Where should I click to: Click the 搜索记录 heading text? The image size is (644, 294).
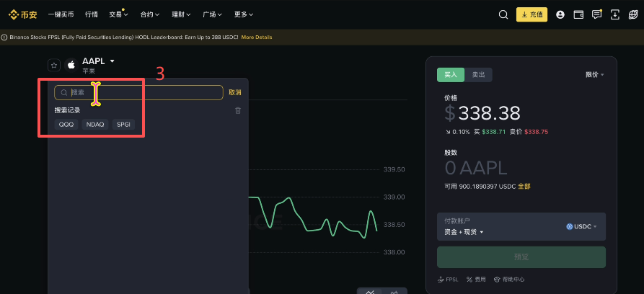coord(67,110)
